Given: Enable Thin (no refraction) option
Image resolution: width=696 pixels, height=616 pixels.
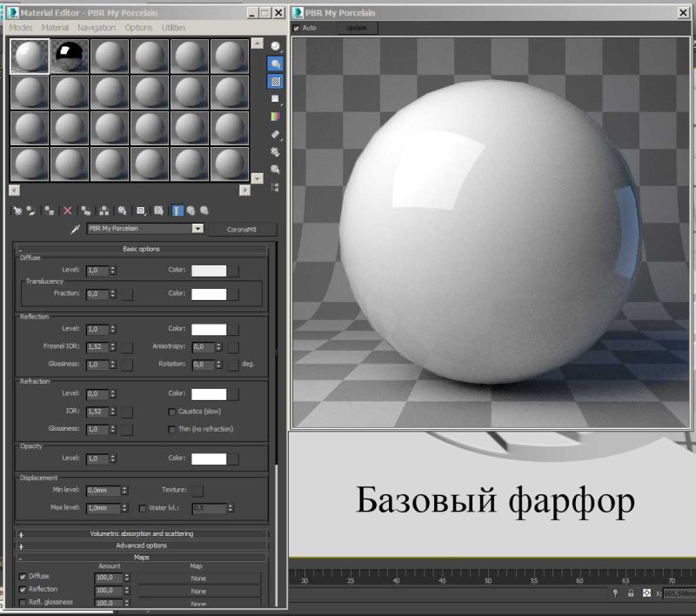Looking at the screenshot, I should coord(171,429).
